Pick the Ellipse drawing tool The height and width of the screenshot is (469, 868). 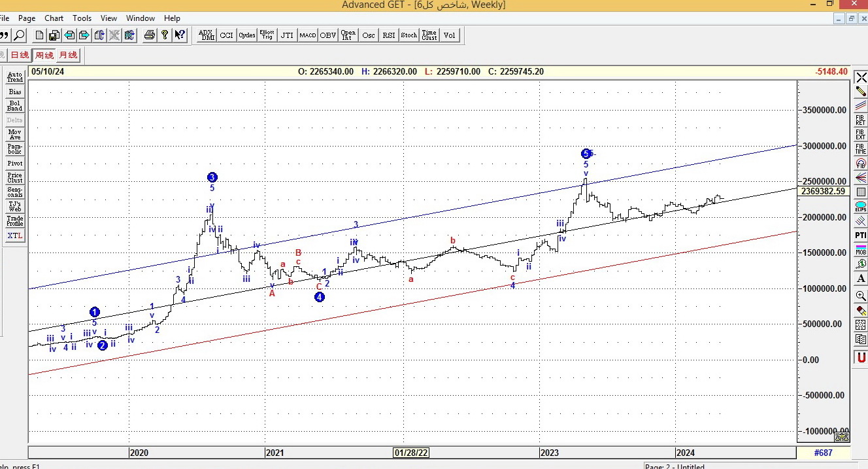[x=861, y=207]
